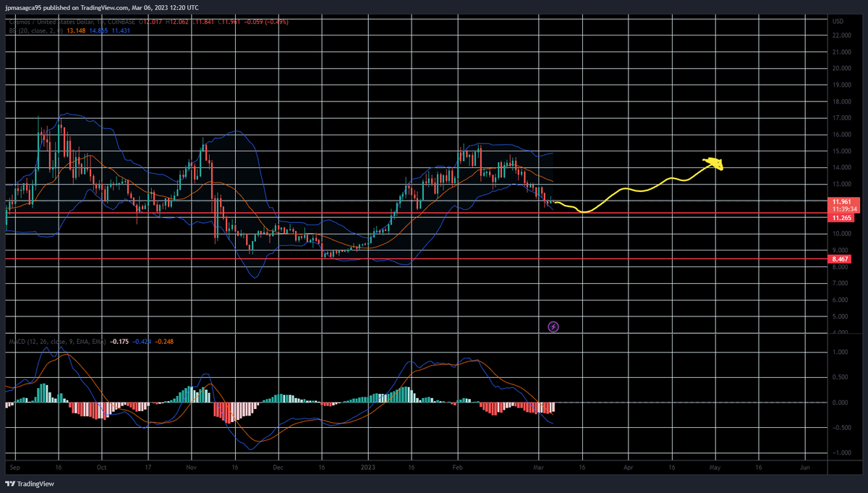Click the 'Oct' label on time axis

[102, 468]
